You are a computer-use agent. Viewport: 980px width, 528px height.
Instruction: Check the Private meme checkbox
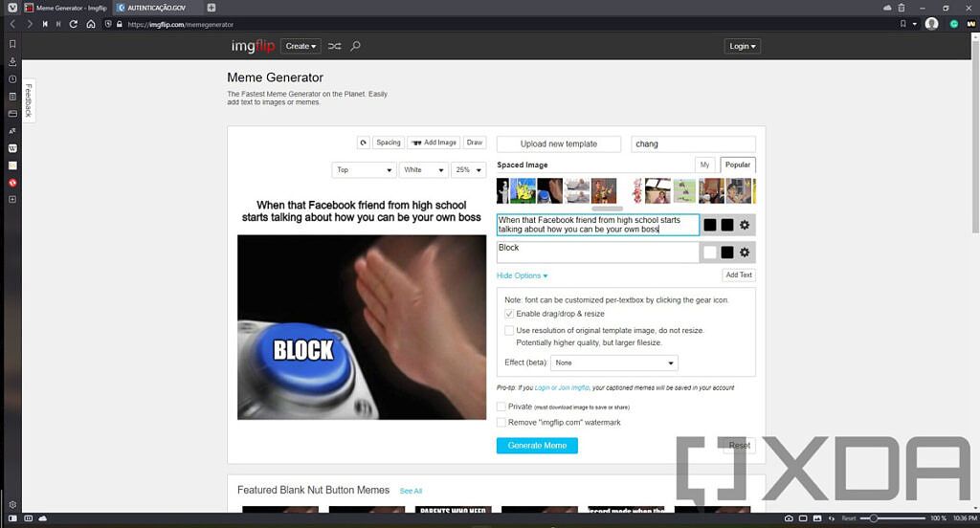click(x=501, y=407)
